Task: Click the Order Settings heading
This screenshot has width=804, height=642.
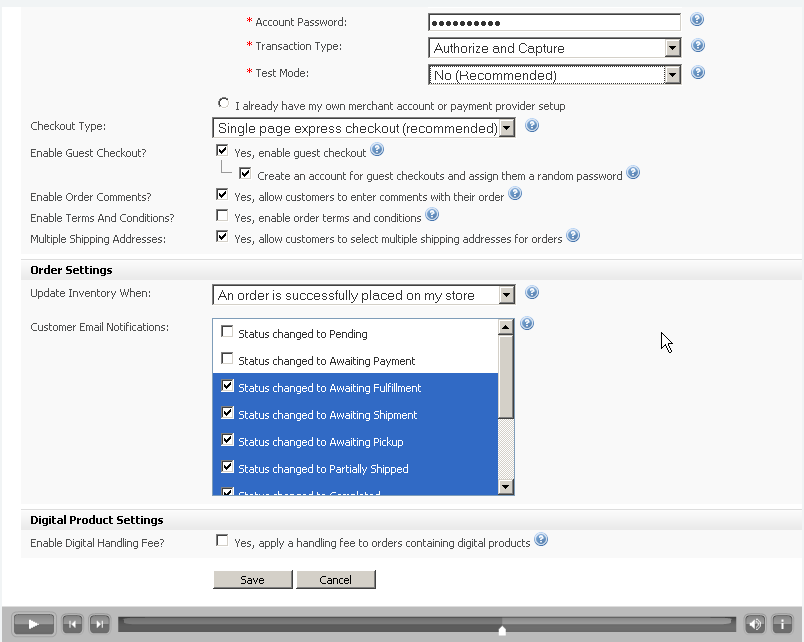Action: [x=71, y=270]
